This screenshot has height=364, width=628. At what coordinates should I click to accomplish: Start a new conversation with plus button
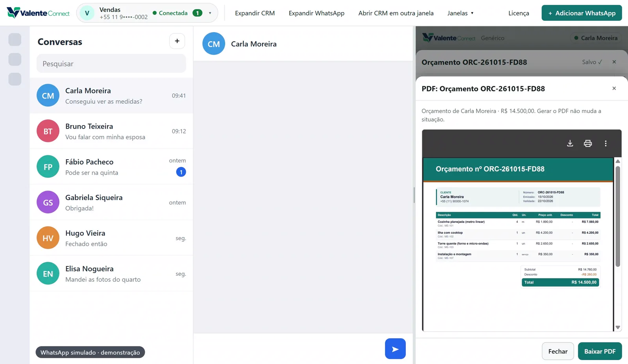177,41
